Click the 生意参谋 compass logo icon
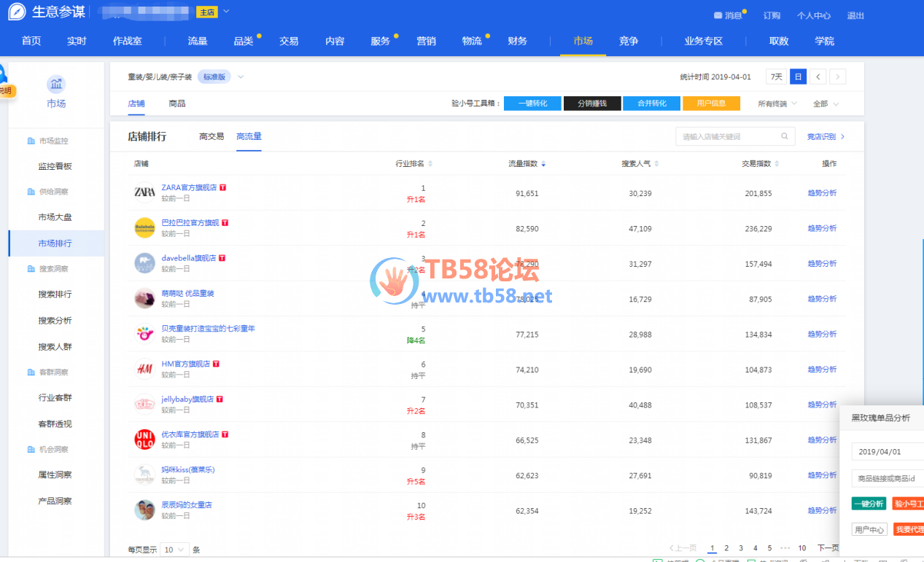The height and width of the screenshot is (562, 924). click(17, 12)
